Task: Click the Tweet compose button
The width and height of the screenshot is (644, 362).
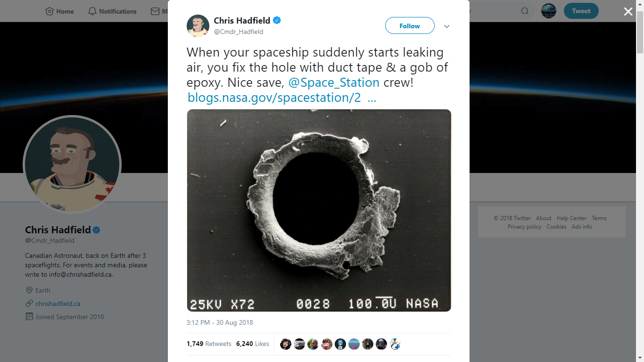Action: 581,11
